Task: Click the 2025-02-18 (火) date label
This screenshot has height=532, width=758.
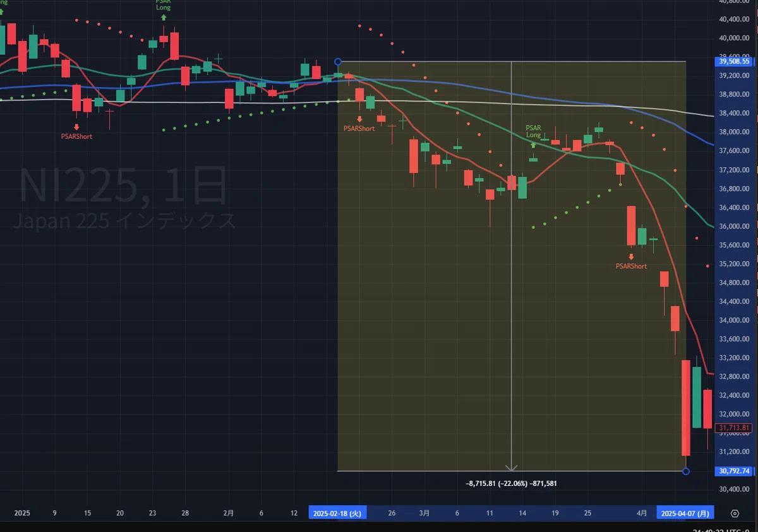Action: click(337, 513)
